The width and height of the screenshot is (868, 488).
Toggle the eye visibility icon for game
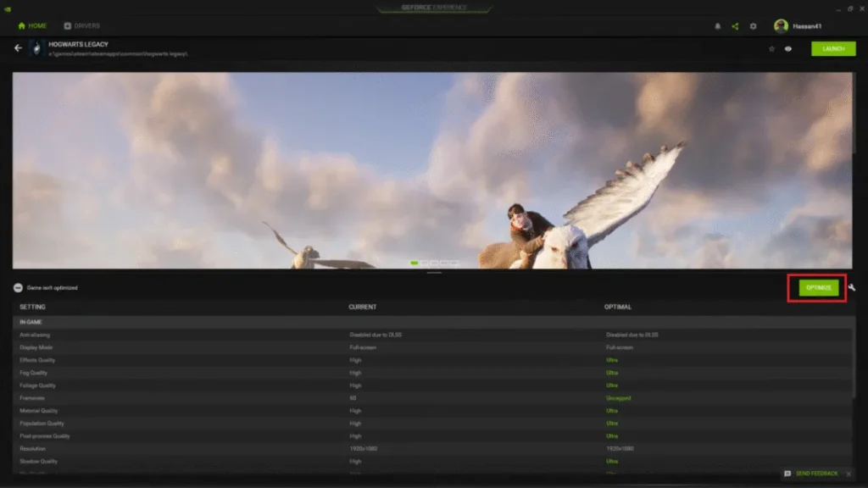[788, 49]
